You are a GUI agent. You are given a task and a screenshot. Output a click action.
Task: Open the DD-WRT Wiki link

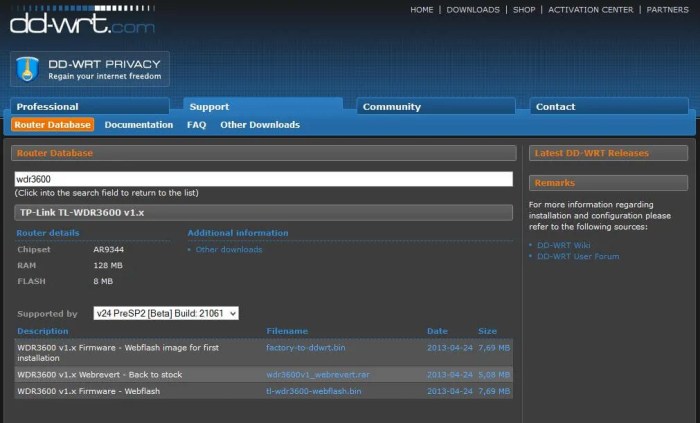coord(563,245)
